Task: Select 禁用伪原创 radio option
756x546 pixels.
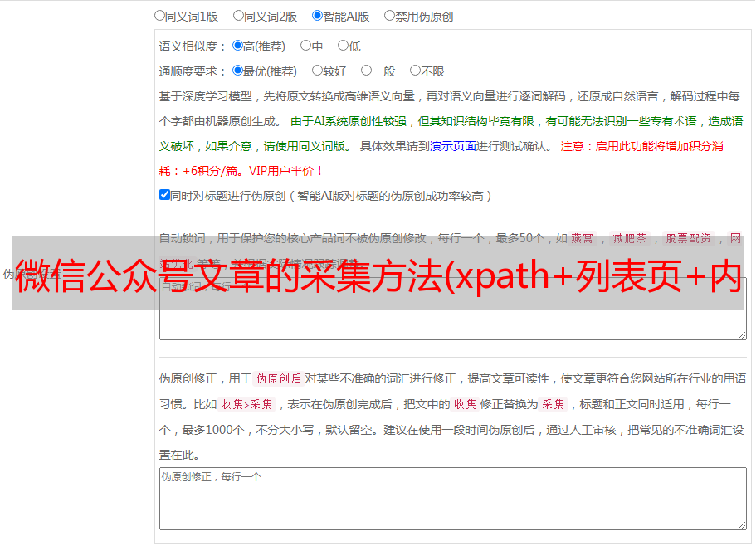Action: [389, 16]
